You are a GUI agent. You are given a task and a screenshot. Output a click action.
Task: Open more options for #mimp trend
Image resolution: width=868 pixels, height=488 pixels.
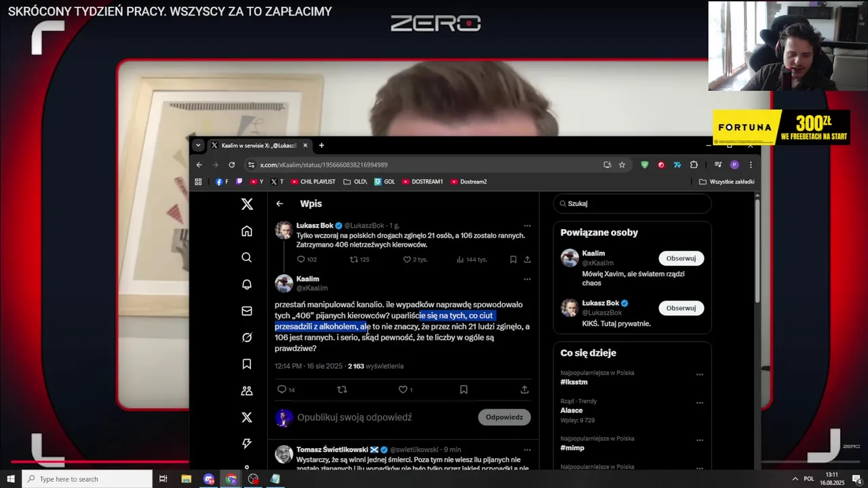(699, 441)
